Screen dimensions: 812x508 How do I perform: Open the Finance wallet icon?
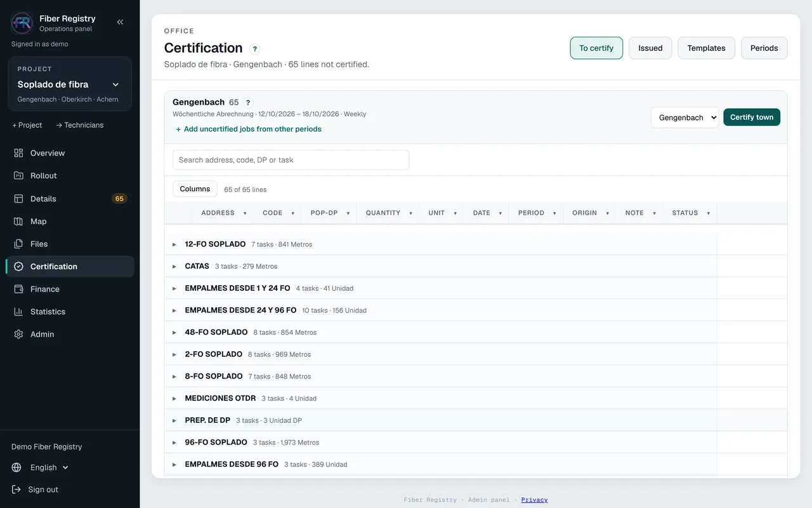[18, 289]
